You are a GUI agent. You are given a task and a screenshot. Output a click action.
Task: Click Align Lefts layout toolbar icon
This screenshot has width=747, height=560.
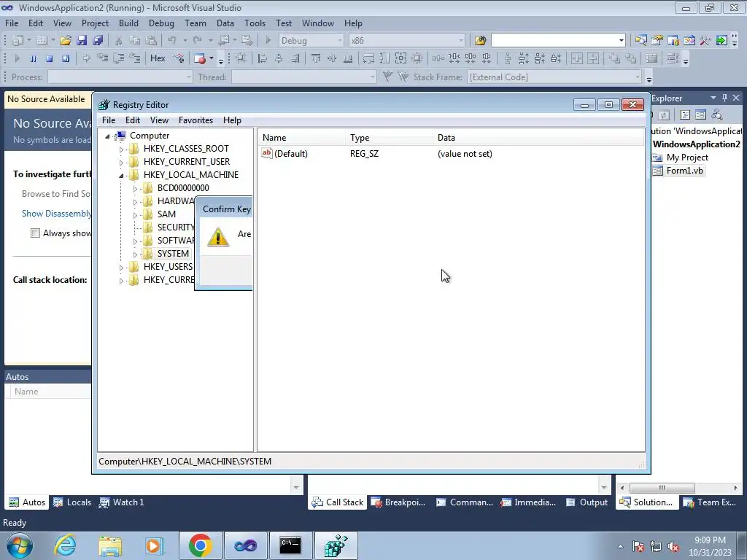(x=263, y=58)
